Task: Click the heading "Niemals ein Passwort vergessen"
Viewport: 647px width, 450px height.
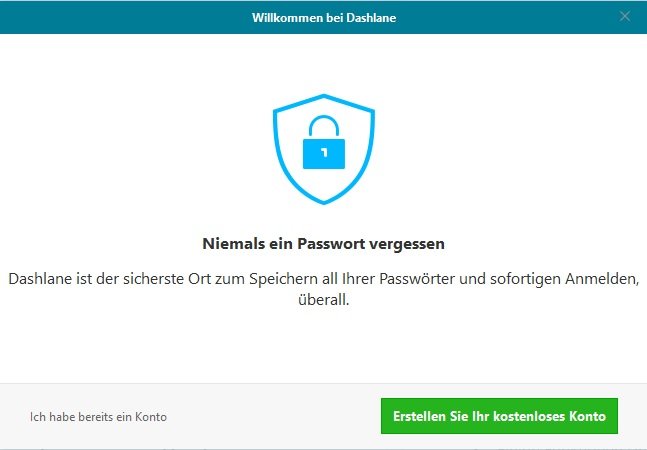Action: (323, 243)
